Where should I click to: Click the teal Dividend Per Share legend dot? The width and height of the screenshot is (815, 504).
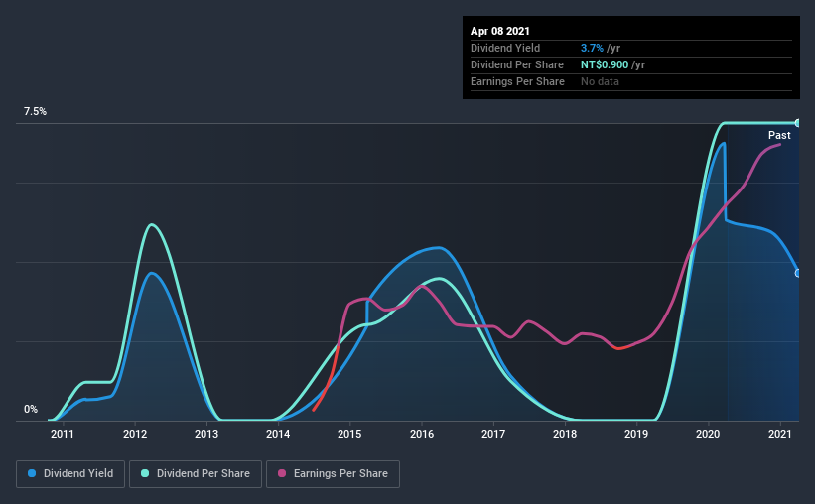[x=145, y=473]
